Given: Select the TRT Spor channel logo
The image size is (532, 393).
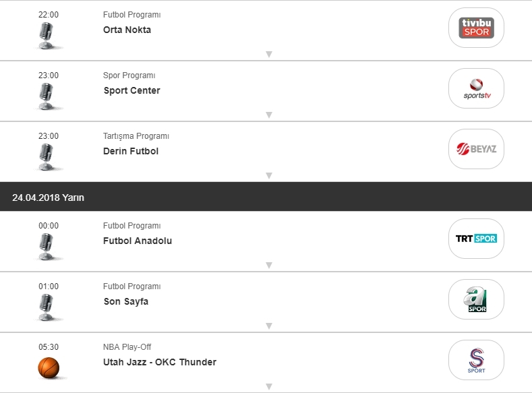Looking at the screenshot, I should click(x=476, y=239).
